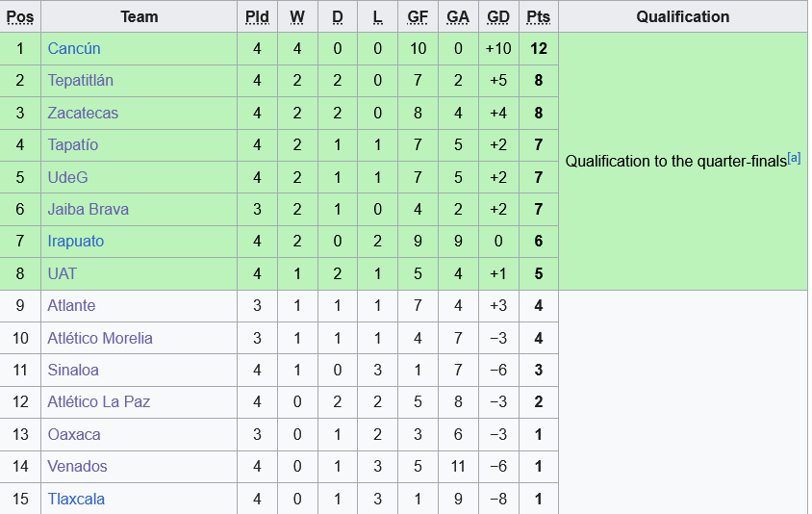Viewport: 812px width, 514px height.
Task: Click the UAT team link
Action: point(62,273)
